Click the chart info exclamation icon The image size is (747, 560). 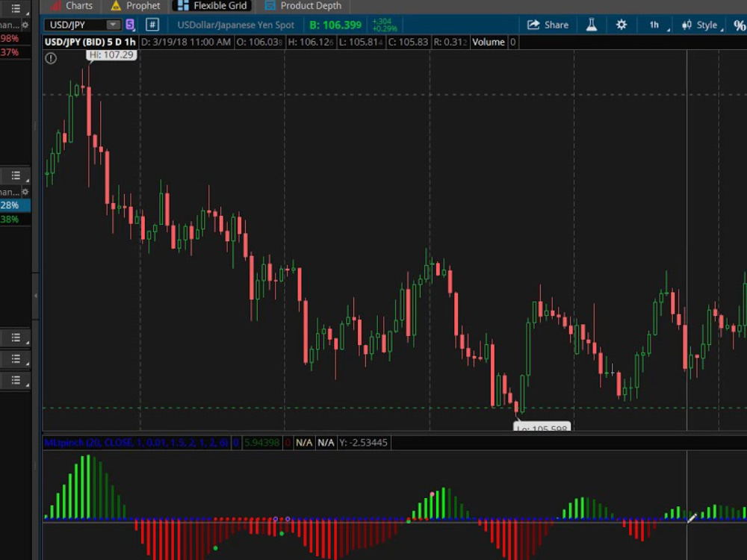pos(51,58)
